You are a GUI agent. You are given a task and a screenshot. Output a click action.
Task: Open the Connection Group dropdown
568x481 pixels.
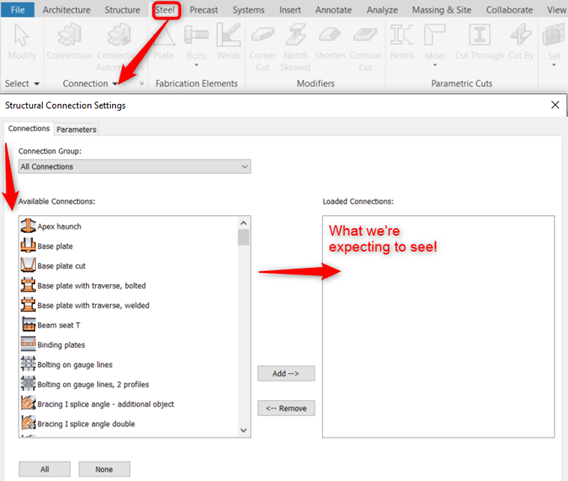134,167
